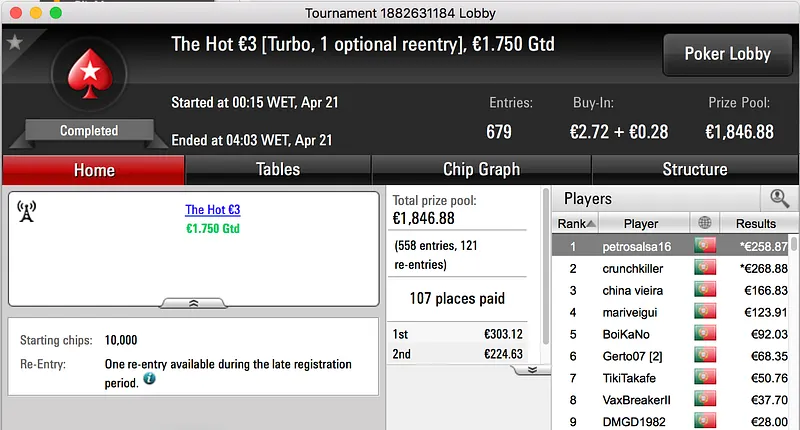800x430 pixels.
Task: Open player search magnifier icon
Action: [x=779, y=198]
